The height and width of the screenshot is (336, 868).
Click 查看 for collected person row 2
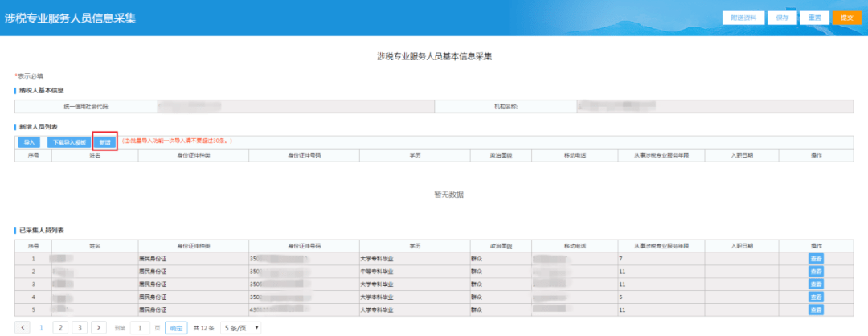click(x=816, y=272)
